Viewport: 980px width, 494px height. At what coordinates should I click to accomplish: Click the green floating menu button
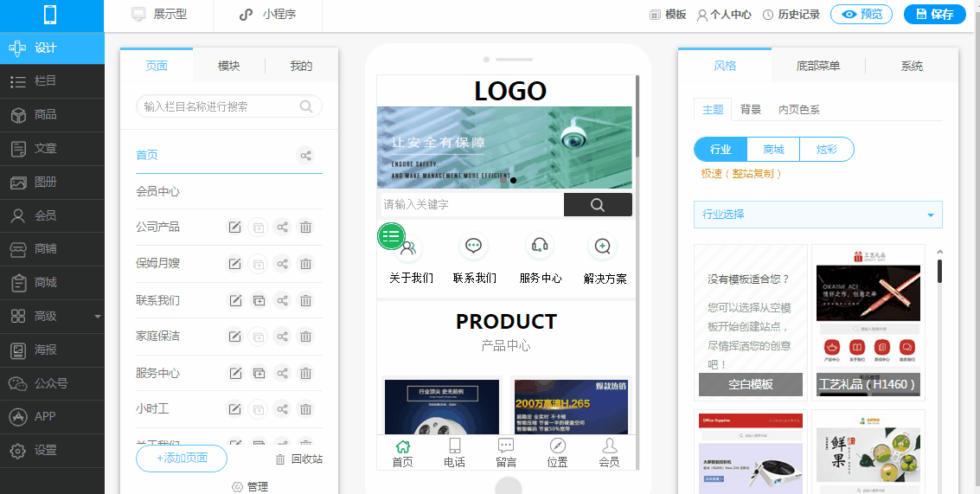click(391, 236)
